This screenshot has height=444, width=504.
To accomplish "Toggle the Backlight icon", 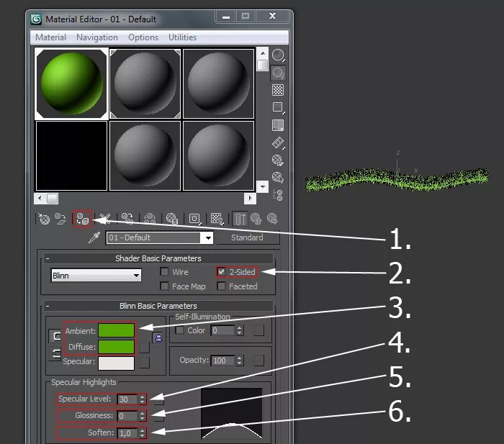I will coord(278,73).
